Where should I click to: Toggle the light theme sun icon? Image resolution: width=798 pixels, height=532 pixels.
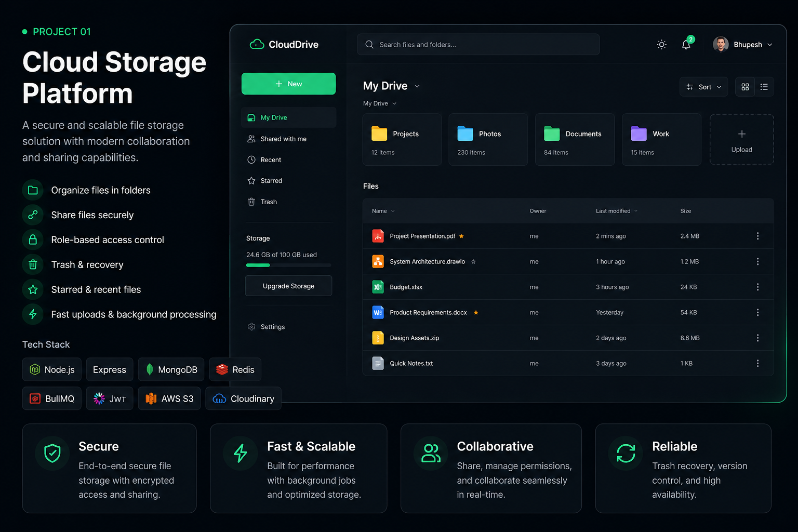661,45
